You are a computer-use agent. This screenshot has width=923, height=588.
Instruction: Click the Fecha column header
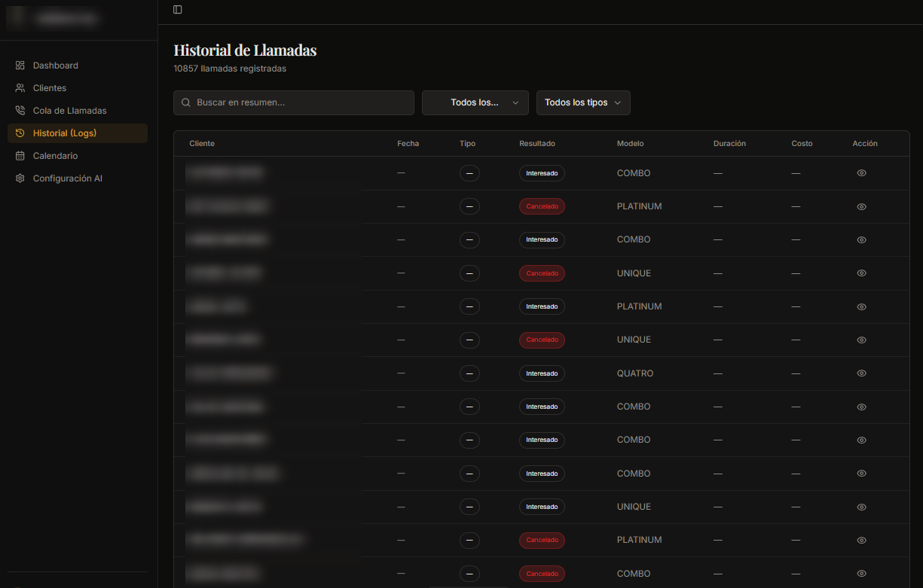tap(408, 143)
